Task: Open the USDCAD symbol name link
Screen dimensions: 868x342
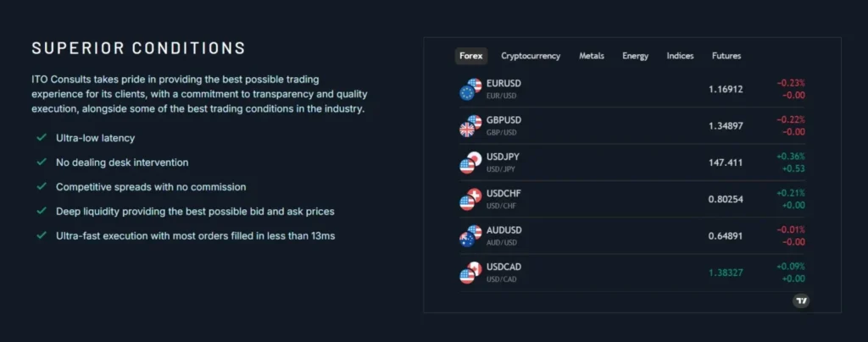Action: click(x=504, y=267)
